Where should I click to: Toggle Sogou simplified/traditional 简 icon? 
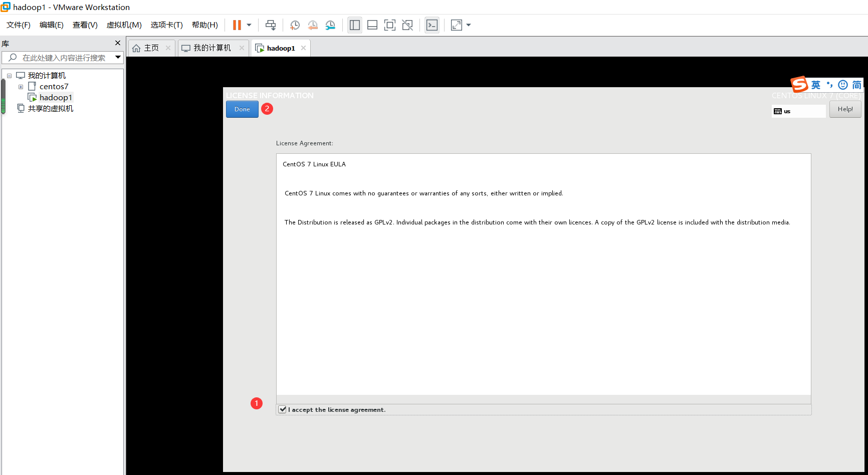pyautogui.click(x=857, y=85)
